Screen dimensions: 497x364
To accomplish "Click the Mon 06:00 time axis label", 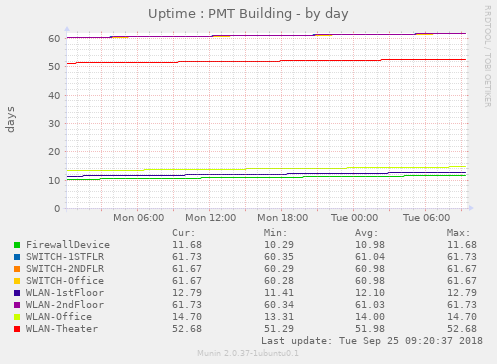I will click(139, 218).
